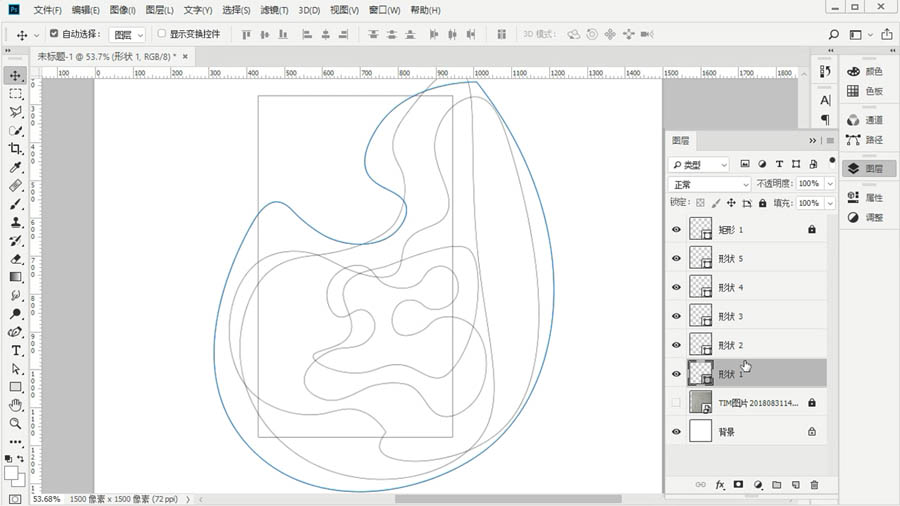Select the Zoom tool in toolbar
Viewport: 900px width, 506px height.
(x=16, y=423)
